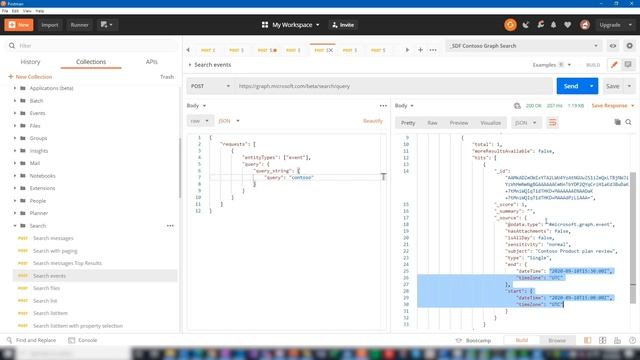
Task: Open the Upgrade dropdown
Action: click(x=616, y=25)
